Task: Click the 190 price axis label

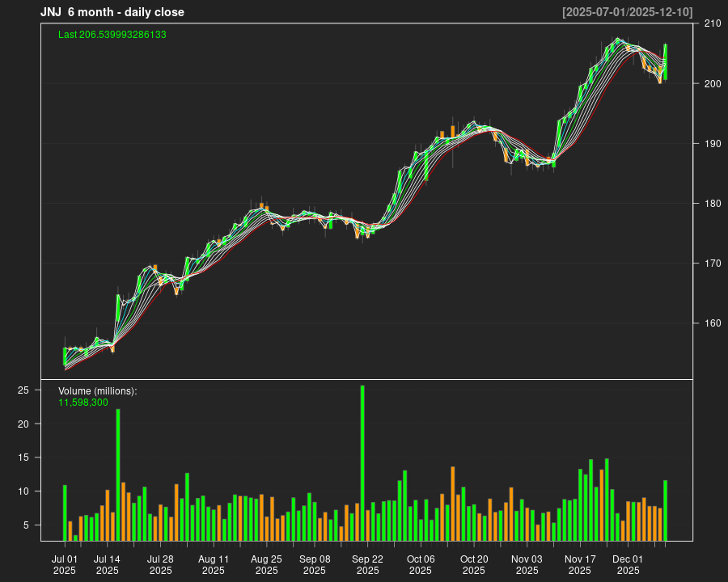Action: (712, 144)
